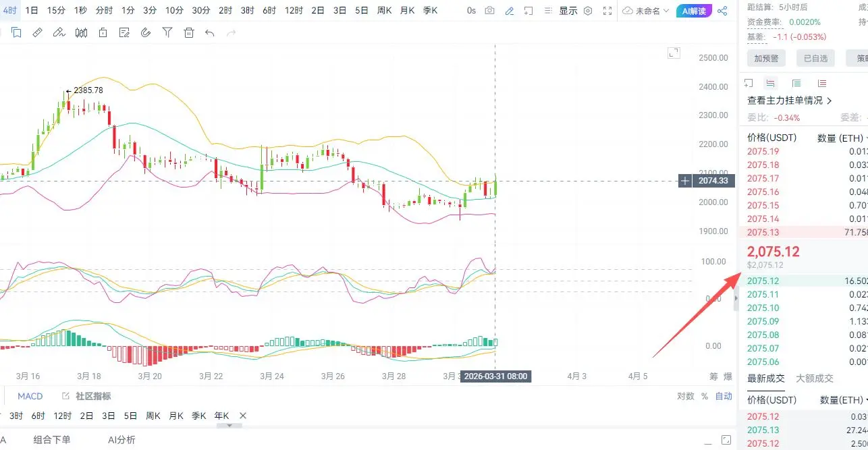Share the chart with share icon

point(722,11)
